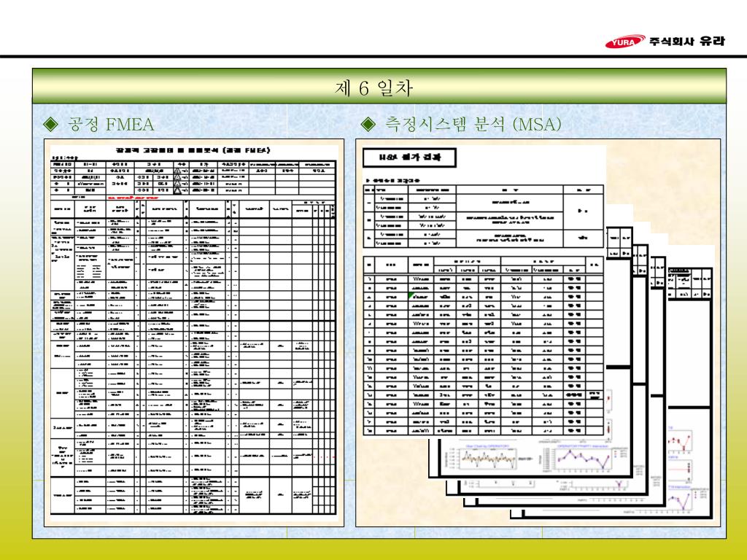Image resolution: width=747 pixels, height=560 pixels.
Task: Select the '주식회사 유라' company name text
Action: (x=687, y=41)
